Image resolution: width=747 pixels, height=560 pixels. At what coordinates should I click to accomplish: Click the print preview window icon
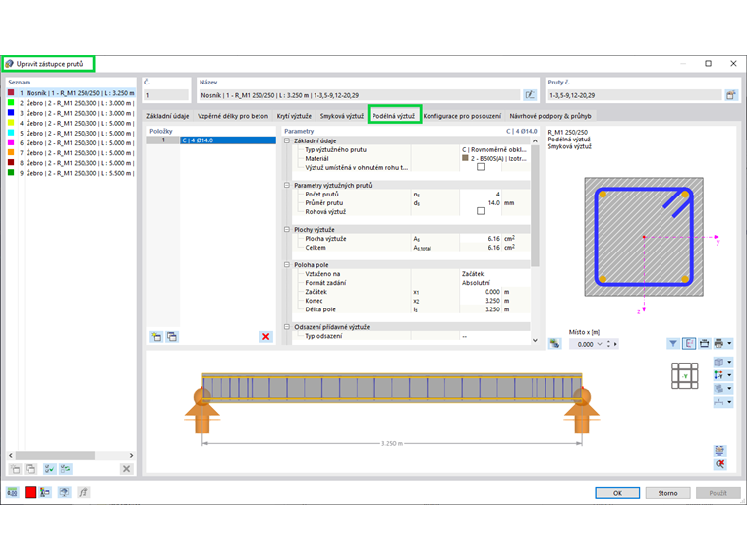704,343
